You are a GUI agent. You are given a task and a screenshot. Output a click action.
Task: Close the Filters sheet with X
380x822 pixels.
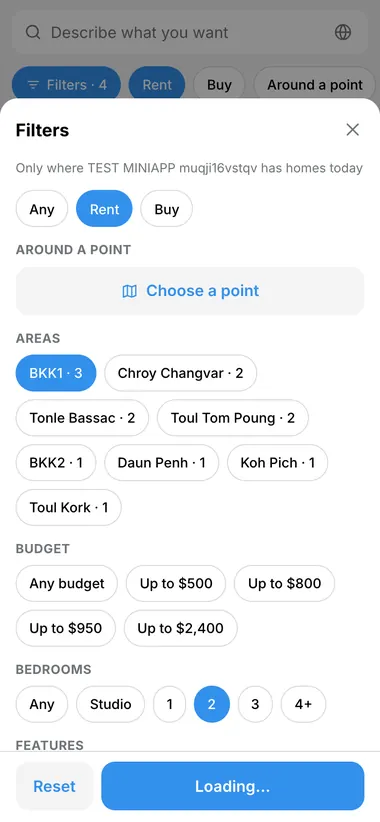pyautogui.click(x=353, y=129)
